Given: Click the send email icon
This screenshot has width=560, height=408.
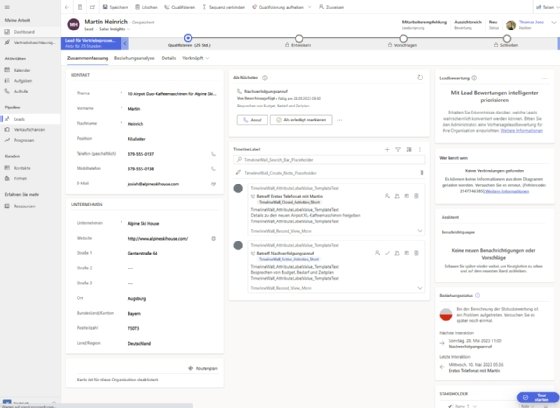Looking at the screenshot, I should tap(213, 184).
